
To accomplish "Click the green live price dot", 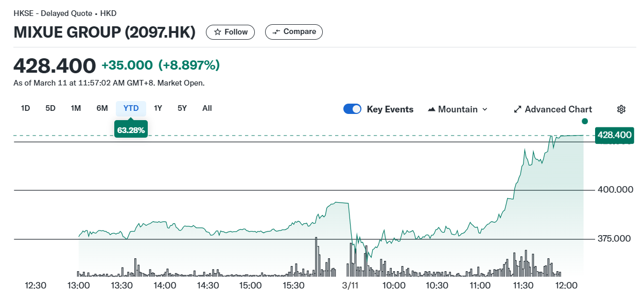I will pos(584,121).
